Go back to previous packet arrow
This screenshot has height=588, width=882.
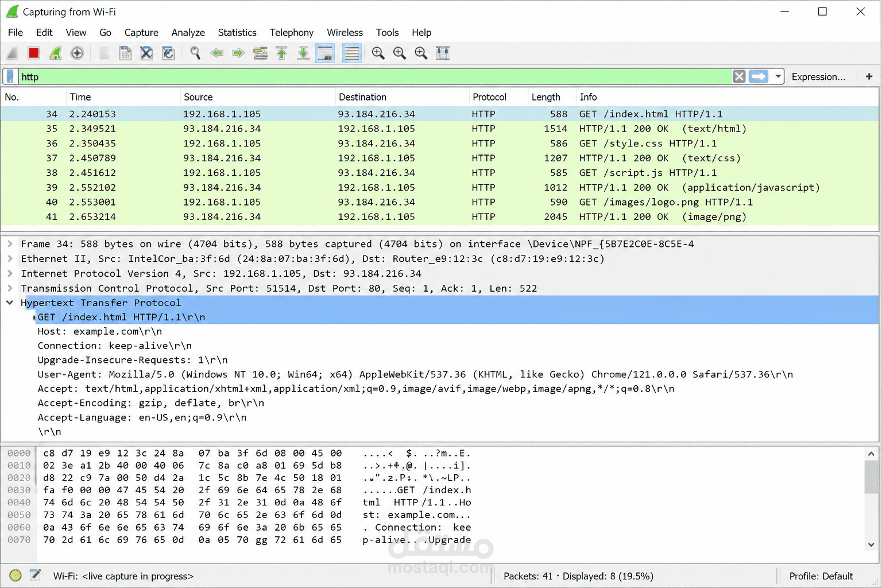point(217,53)
